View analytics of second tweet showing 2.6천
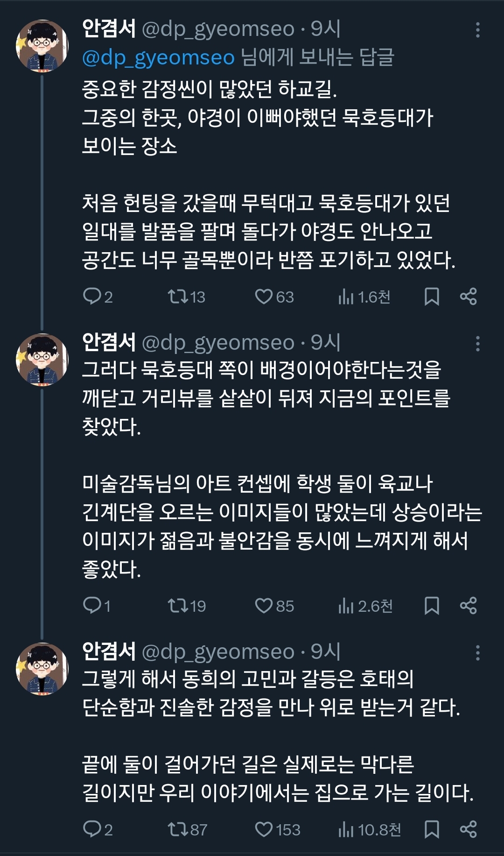This screenshot has height=856, width=504. pyautogui.click(x=365, y=606)
